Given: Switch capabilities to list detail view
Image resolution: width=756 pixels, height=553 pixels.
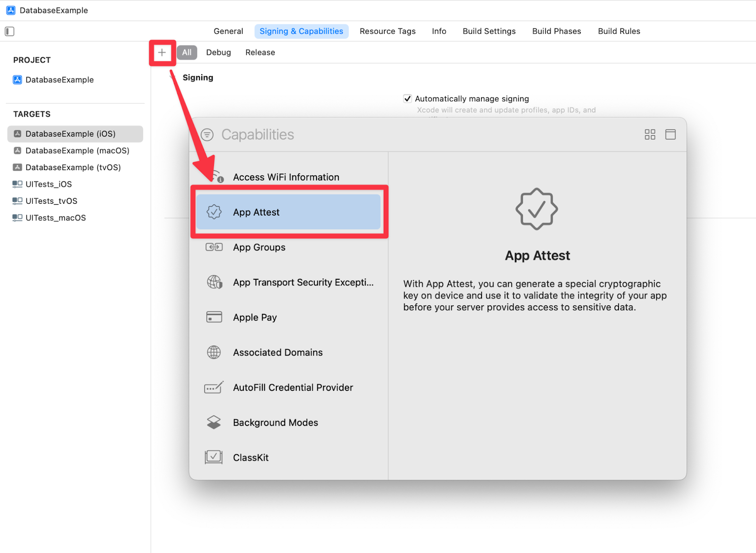Looking at the screenshot, I should (x=670, y=135).
